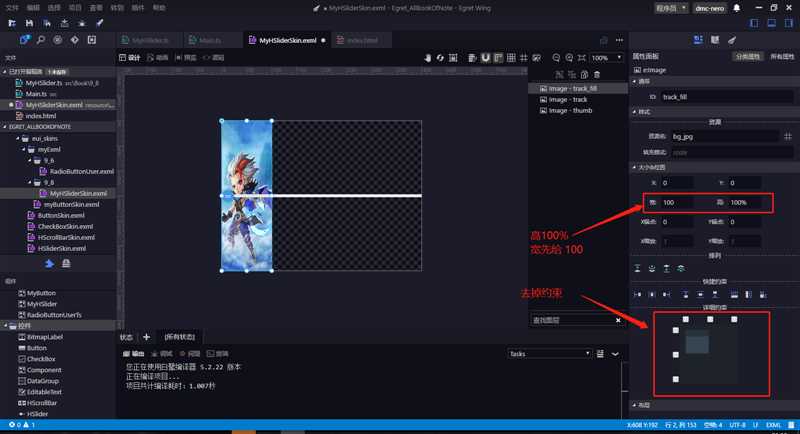800x434 pixels.
Task: Switch to the 设计 design view mode
Action: [130, 58]
